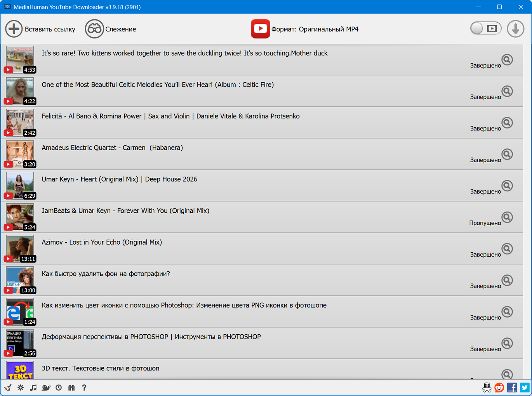Locate file for Как изменить цвет иконки
The image size is (532, 396).
click(x=507, y=312)
